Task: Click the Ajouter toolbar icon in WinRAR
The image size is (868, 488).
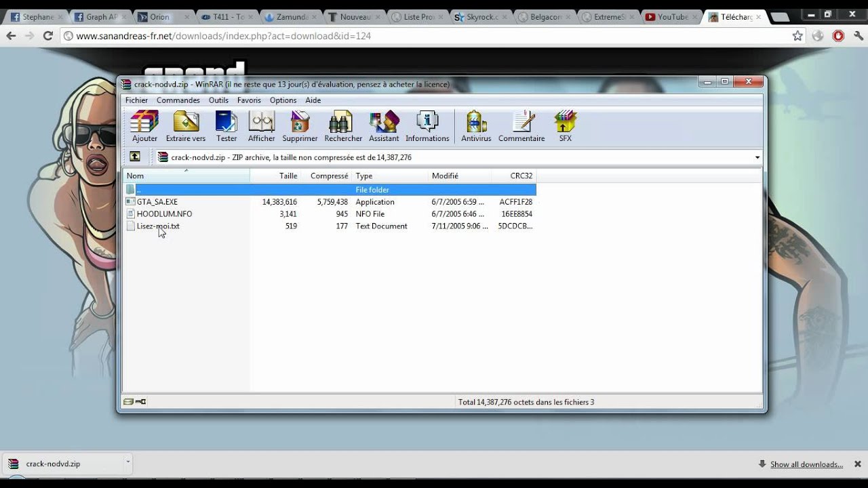Action: pyautogui.click(x=144, y=122)
